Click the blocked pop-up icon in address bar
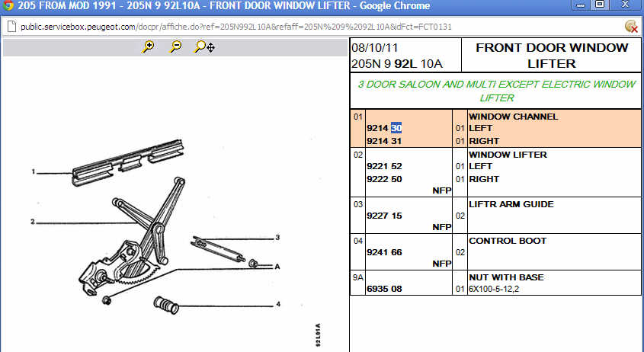 pyautogui.click(x=631, y=27)
